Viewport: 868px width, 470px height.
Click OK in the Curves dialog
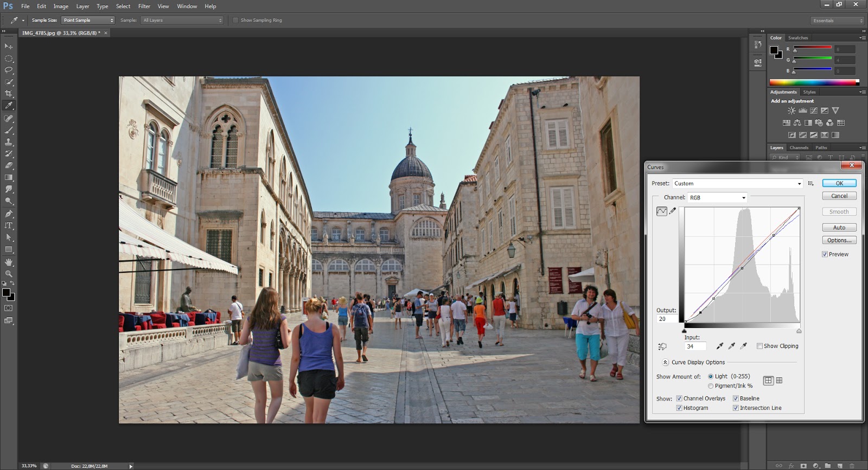[x=839, y=183]
